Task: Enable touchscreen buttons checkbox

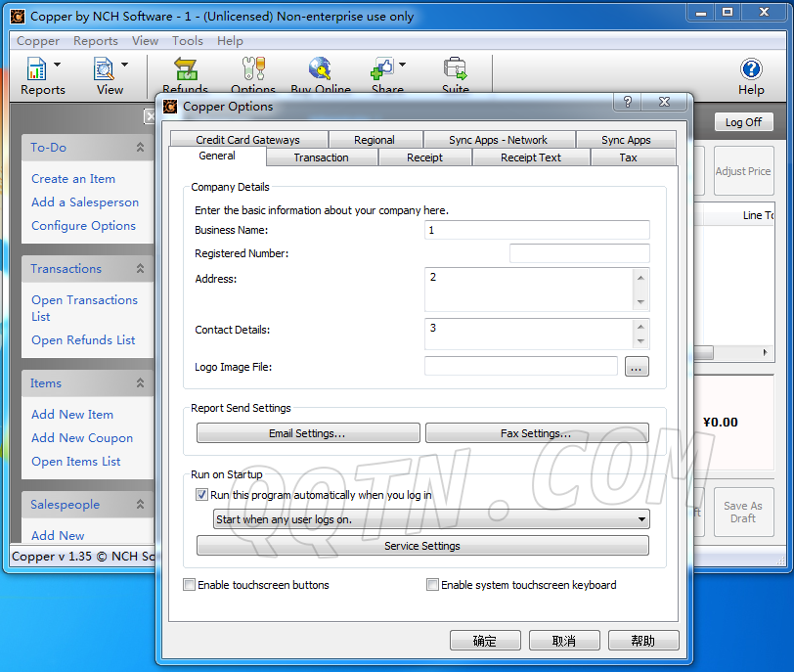Action: (x=190, y=585)
